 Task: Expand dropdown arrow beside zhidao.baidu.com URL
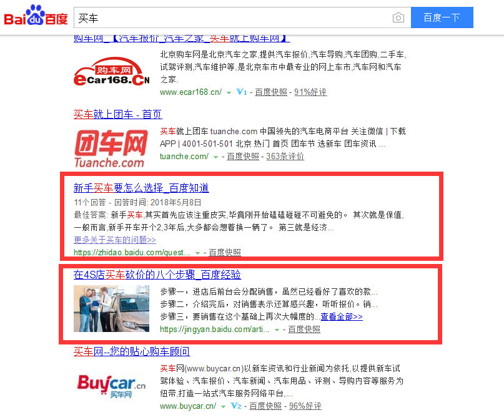coord(197,253)
